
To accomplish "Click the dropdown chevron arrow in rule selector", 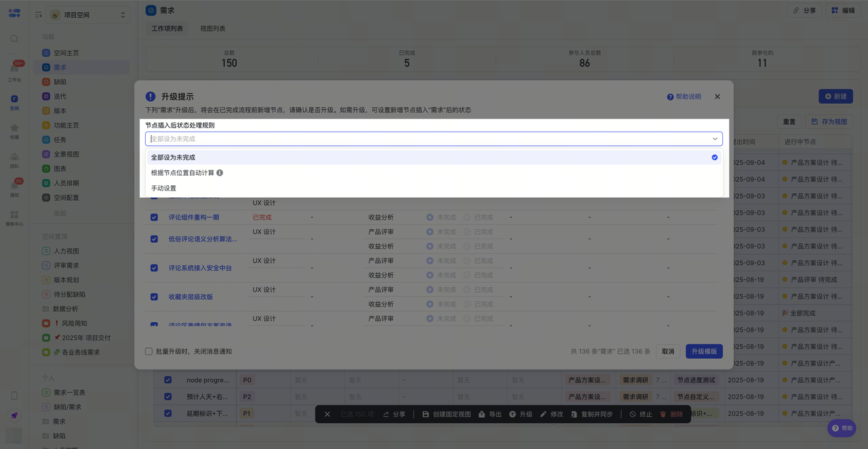I will coord(715,138).
